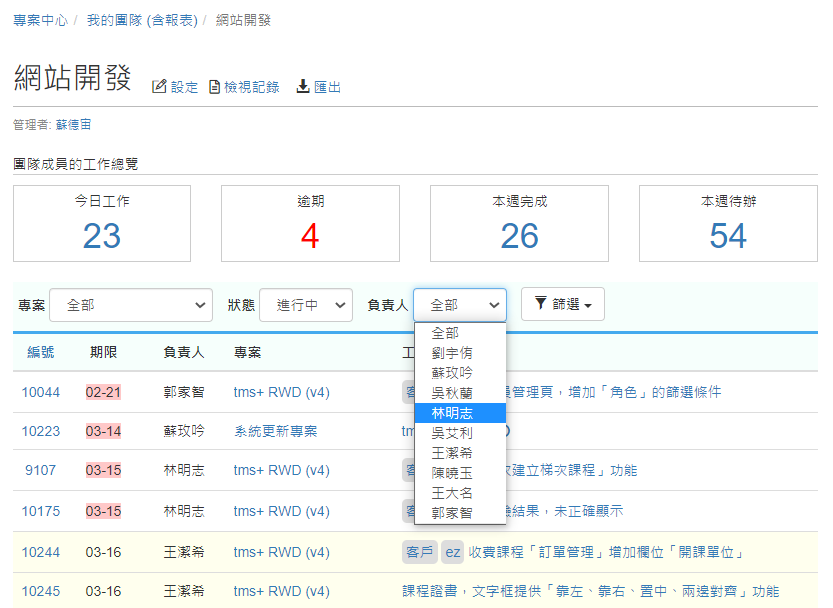This screenshot has height=608, width=833.
Task: Open 檢視記錄 document icon
Action: pos(214,87)
